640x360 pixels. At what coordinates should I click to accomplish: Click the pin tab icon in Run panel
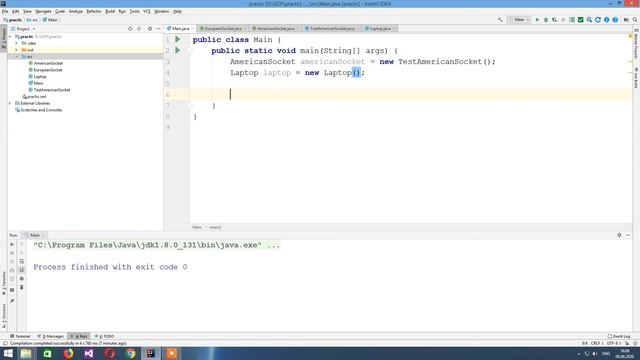[12, 301]
